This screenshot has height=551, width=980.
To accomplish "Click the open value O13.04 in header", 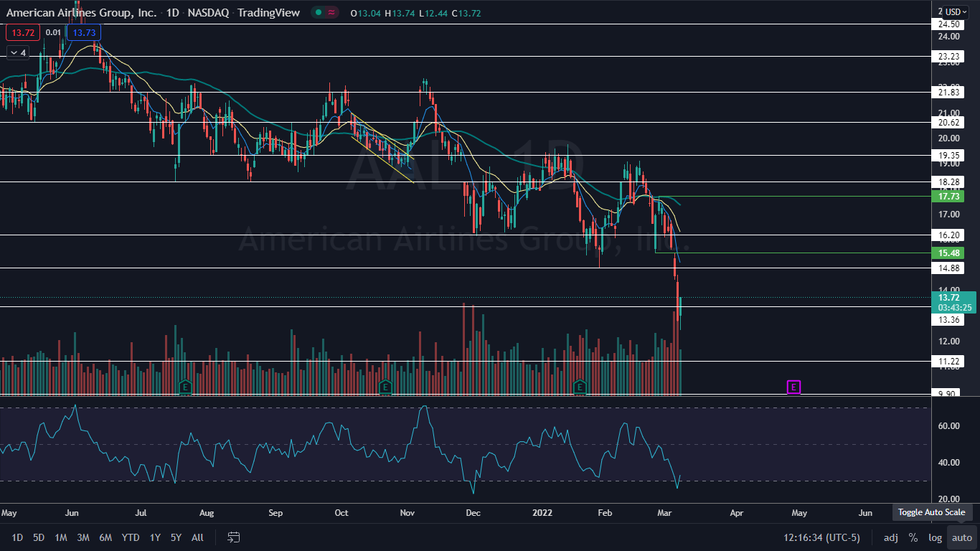I will point(367,13).
